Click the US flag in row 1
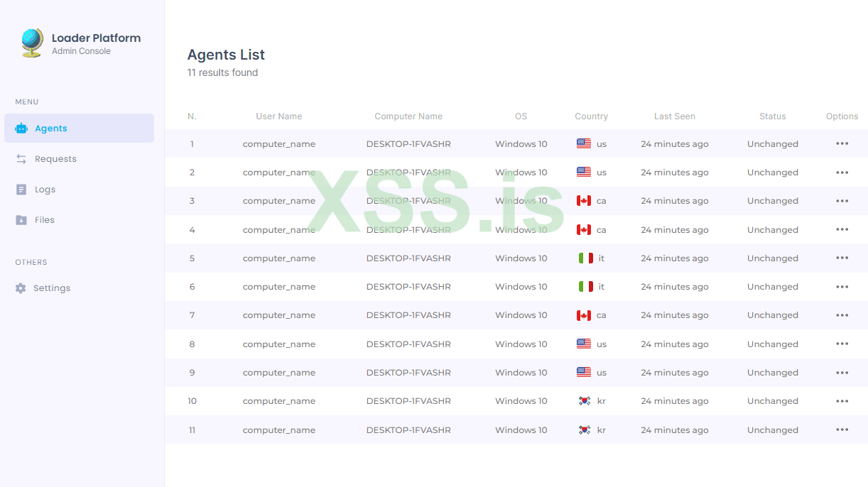The image size is (868, 487). pos(584,143)
